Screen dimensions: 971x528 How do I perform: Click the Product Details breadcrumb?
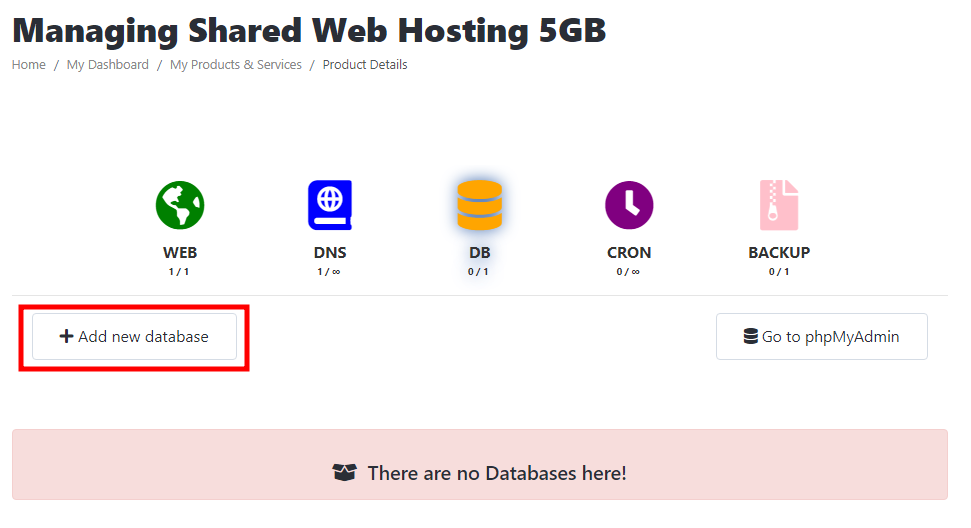(365, 64)
